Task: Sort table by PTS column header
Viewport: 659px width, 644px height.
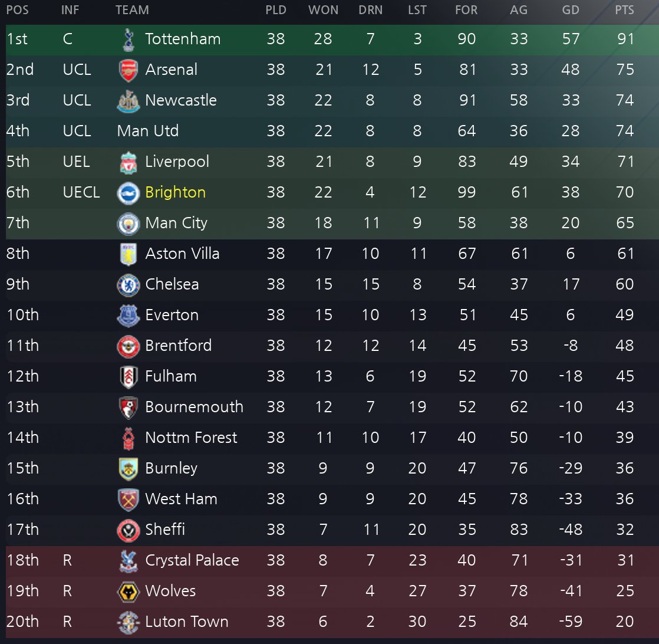Action: click(624, 10)
